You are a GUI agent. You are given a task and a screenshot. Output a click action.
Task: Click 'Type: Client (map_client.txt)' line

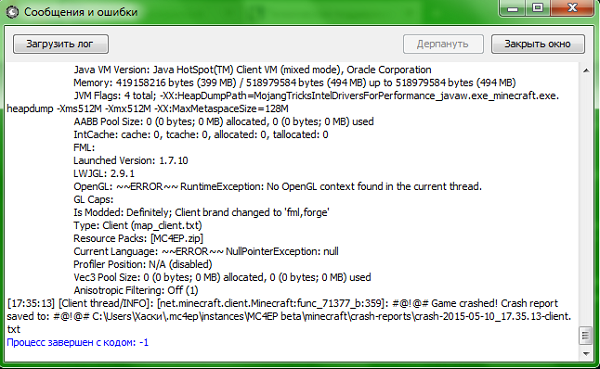pos(138,225)
